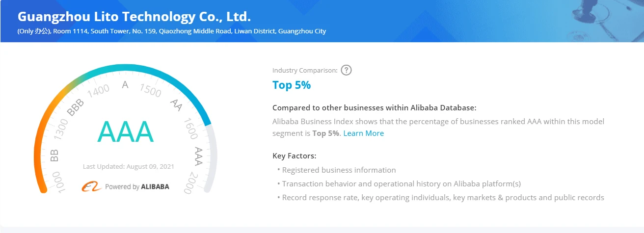Click the 1400 mark on the gauge
Screen dimensions: 644x233
[x=98, y=90]
